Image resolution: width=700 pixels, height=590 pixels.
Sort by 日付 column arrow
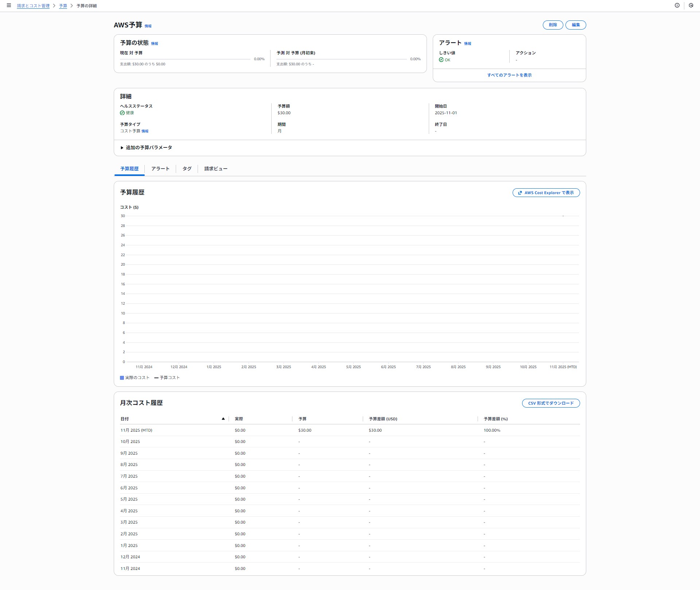click(223, 419)
